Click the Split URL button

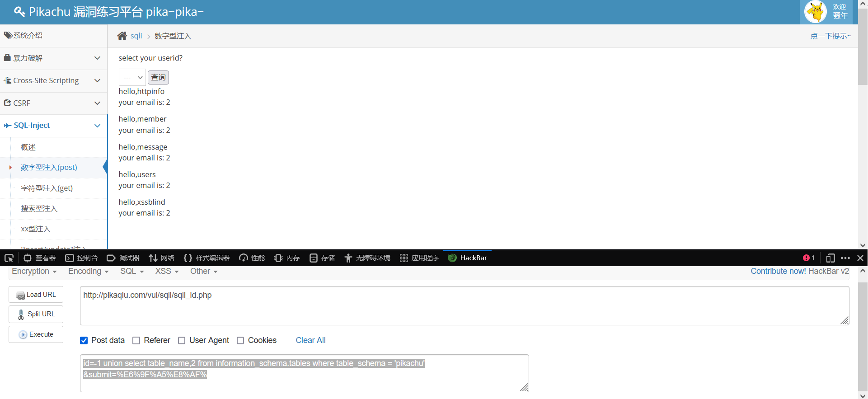pyautogui.click(x=36, y=314)
